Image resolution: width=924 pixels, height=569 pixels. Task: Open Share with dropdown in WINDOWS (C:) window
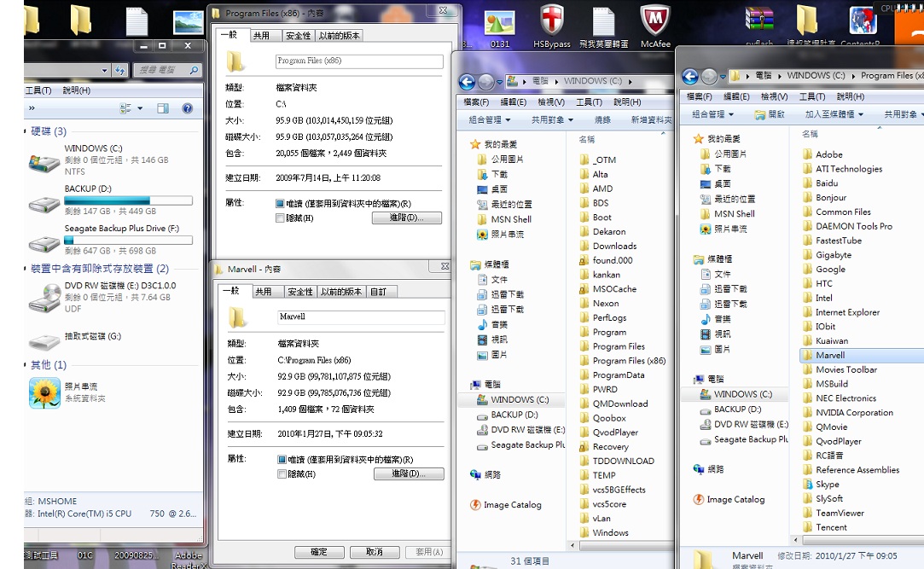tap(552, 119)
